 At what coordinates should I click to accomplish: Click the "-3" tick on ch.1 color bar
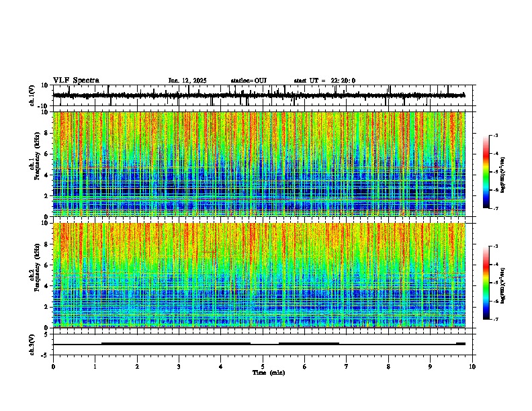tap(495, 135)
